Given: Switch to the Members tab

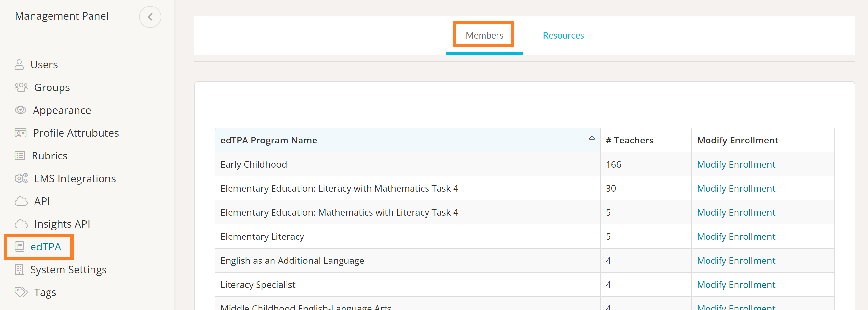Looking at the screenshot, I should coord(484,35).
